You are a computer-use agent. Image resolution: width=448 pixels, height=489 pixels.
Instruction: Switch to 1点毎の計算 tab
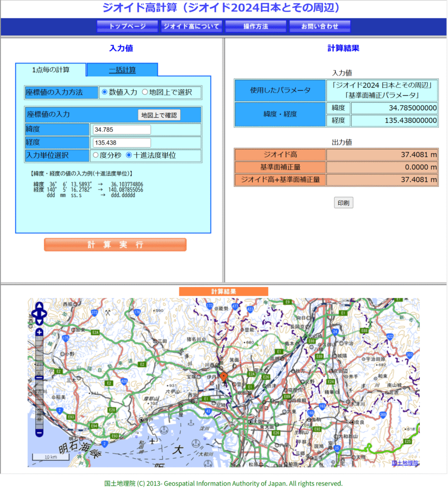click(51, 70)
